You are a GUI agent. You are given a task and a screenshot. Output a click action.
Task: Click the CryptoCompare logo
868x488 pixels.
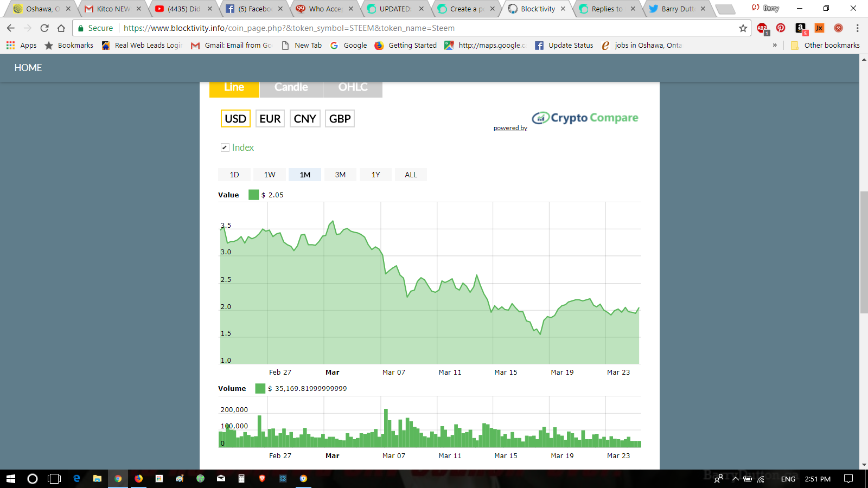click(585, 118)
